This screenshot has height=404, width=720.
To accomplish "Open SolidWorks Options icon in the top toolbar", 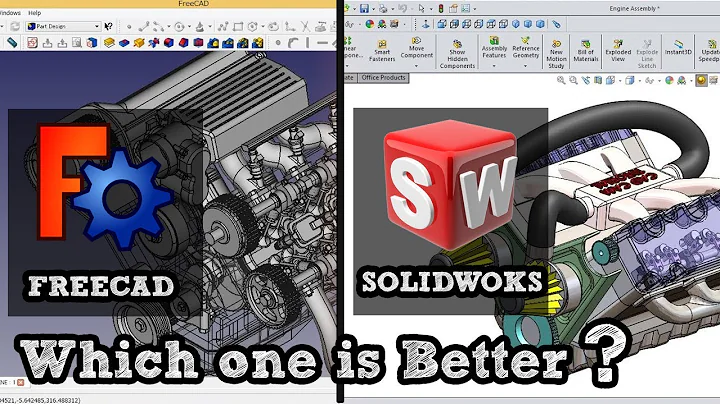I will pyautogui.click(x=465, y=9).
